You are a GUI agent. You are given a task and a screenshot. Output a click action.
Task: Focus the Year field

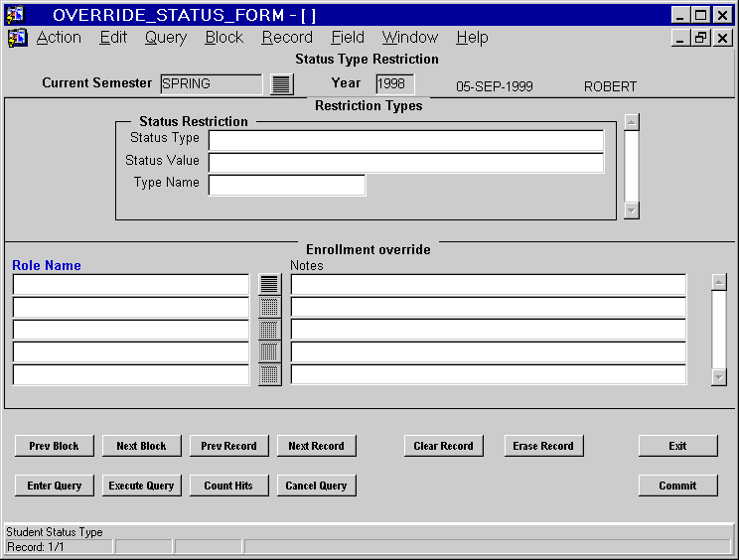click(395, 84)
